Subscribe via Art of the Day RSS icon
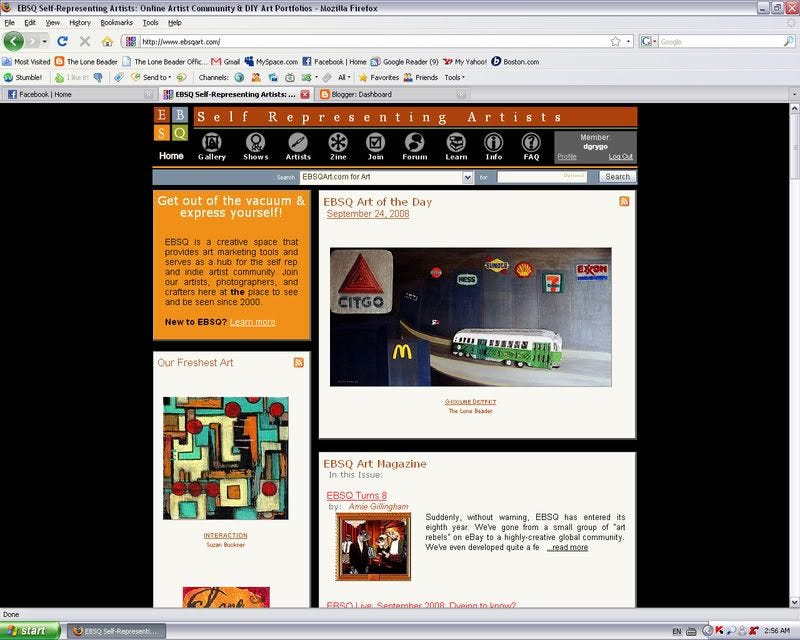Screen dimensions: 800x640 624,201
